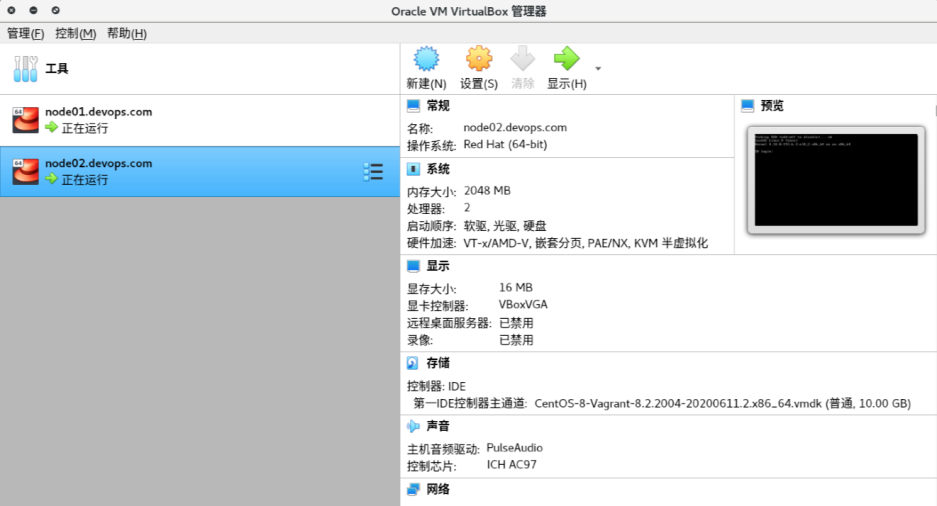This screenshot has width=937, height=506.
Task: Open node02 machine tools menu icon
Action: (373, 172)
